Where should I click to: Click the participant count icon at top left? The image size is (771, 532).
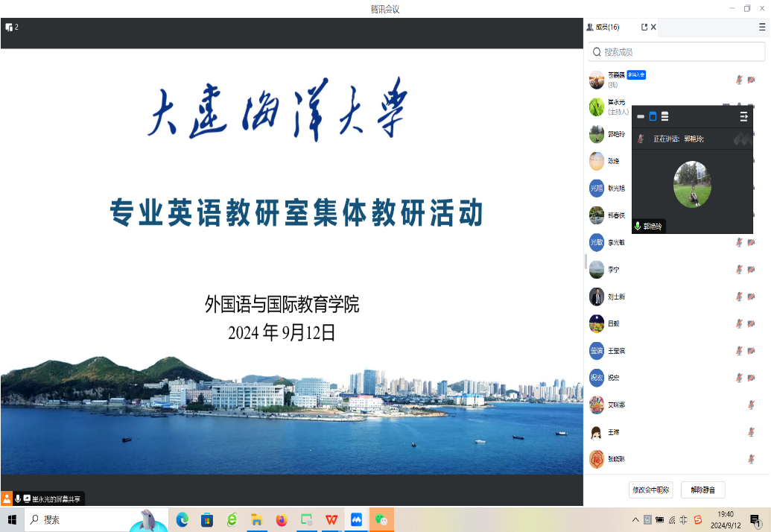click(x=11, y=28)
